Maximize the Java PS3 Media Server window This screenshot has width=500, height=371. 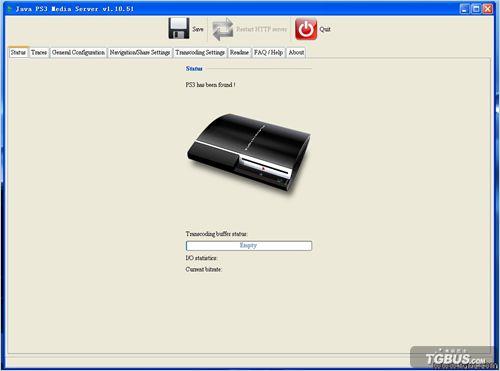coord(476,9)
